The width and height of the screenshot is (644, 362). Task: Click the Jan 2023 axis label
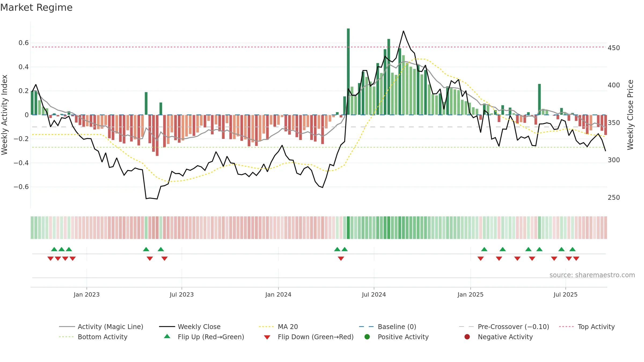click(x=86, y=294)
